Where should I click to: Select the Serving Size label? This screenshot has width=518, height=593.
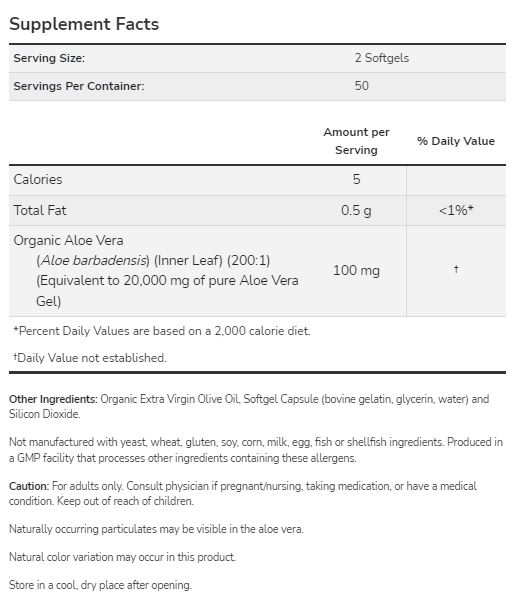49,58
